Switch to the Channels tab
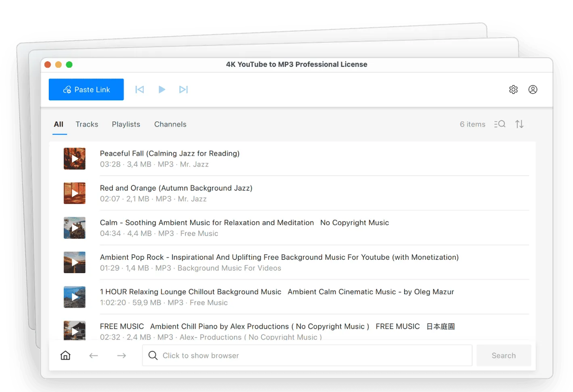This screenshot has height=392, width=573. click(x=170, y=124)
